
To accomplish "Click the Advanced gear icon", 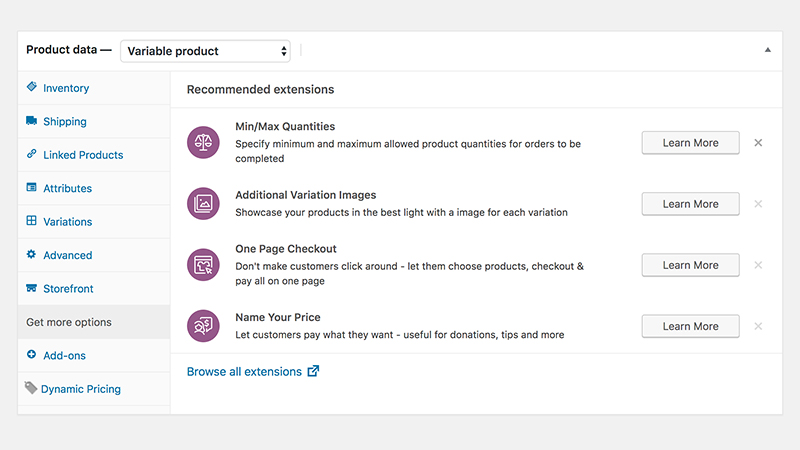I will pyautogui.click(x=32, y=254).
